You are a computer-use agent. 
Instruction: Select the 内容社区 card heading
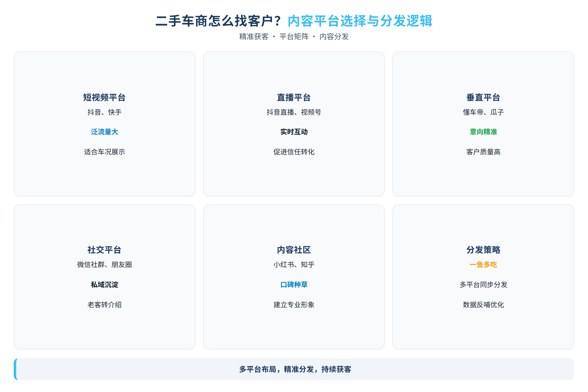click(x=294, y=250)
